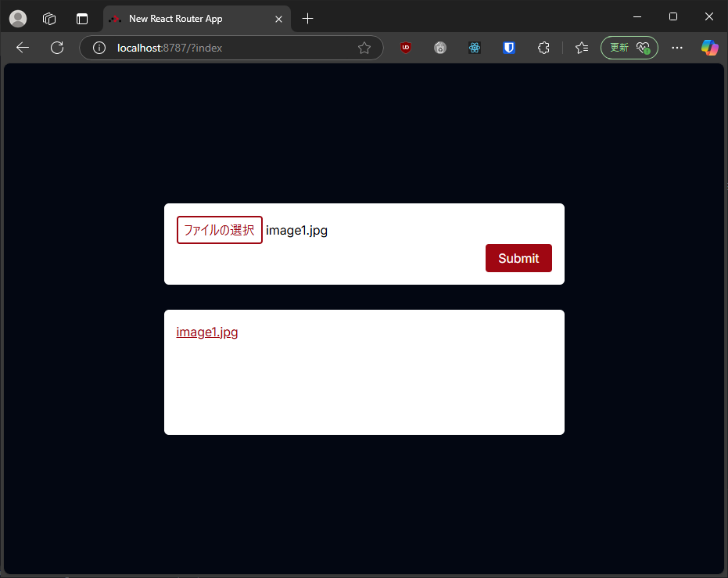
Task: Refresh the current page
Action: click(57, 48)
